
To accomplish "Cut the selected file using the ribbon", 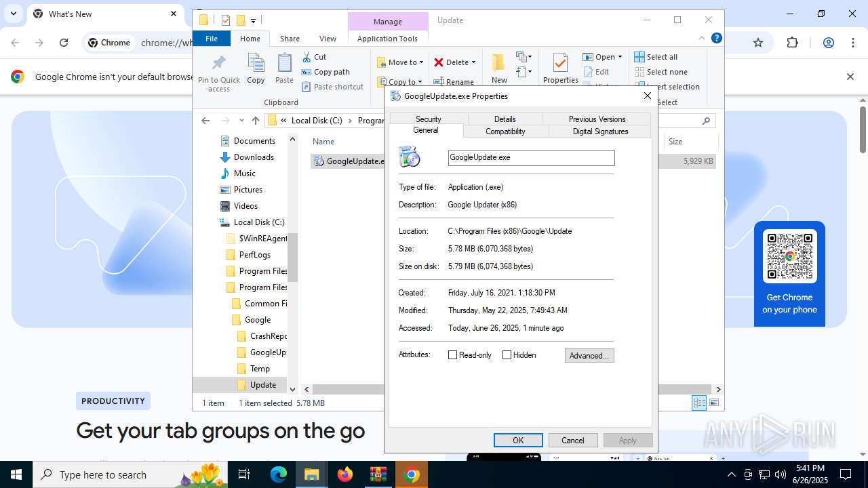I will click(314, 57).
